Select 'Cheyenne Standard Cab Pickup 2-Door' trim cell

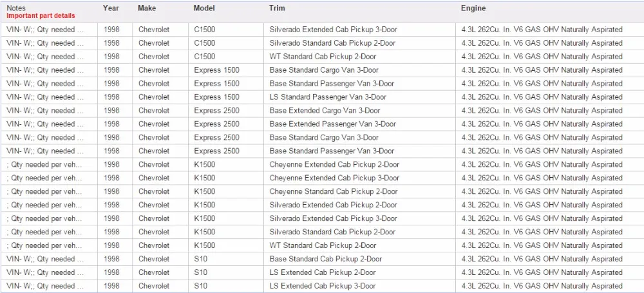coord(334,191)
